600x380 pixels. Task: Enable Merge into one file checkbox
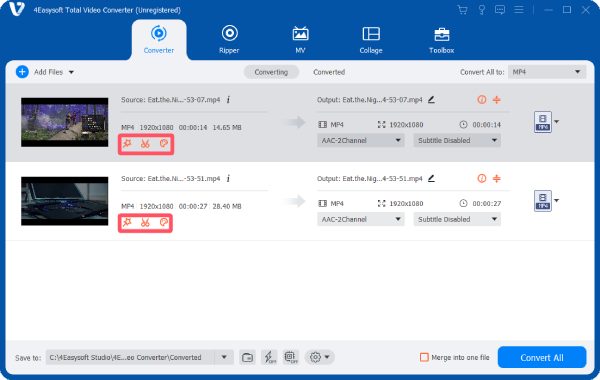pyautogui.click(x=424, y=357)
